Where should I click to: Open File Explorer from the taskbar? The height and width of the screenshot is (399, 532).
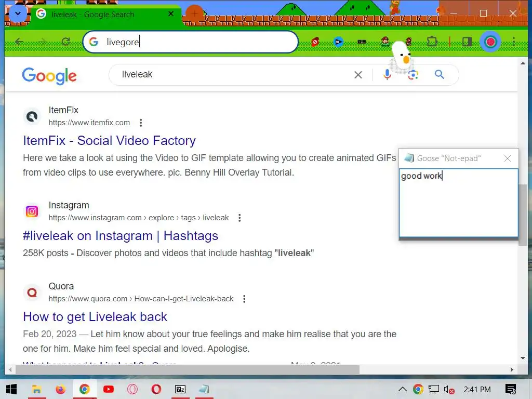coord(37,389)
